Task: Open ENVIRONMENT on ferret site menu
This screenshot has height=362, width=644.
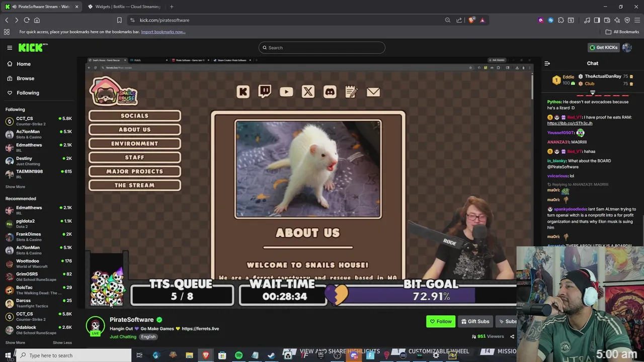Action: (134, 143)
